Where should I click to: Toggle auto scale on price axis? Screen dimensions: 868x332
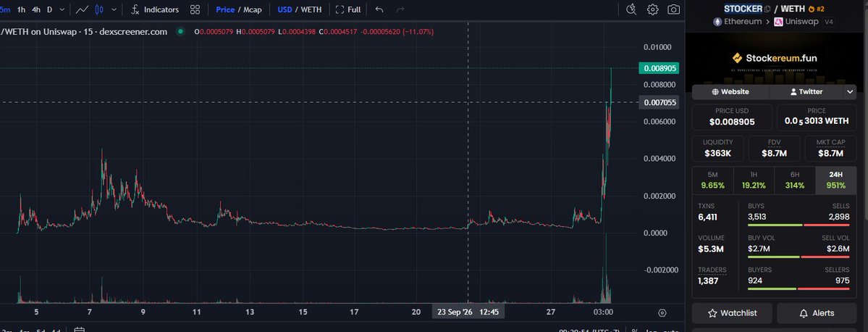pyautogui.click(x=670, y=331)
